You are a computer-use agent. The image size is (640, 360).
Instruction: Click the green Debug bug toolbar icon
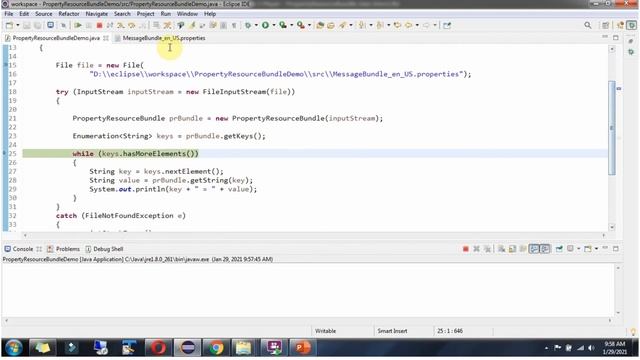pyautogui.click(x=248, y=25)
